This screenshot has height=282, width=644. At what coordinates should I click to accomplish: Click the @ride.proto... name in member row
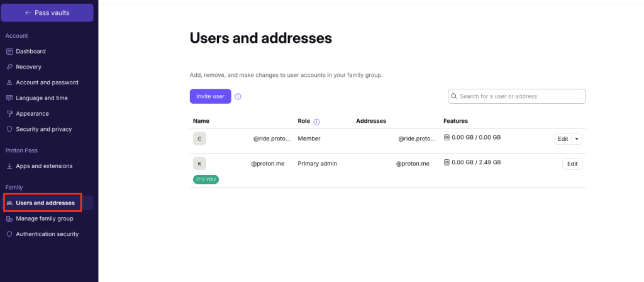click(272, 139)
